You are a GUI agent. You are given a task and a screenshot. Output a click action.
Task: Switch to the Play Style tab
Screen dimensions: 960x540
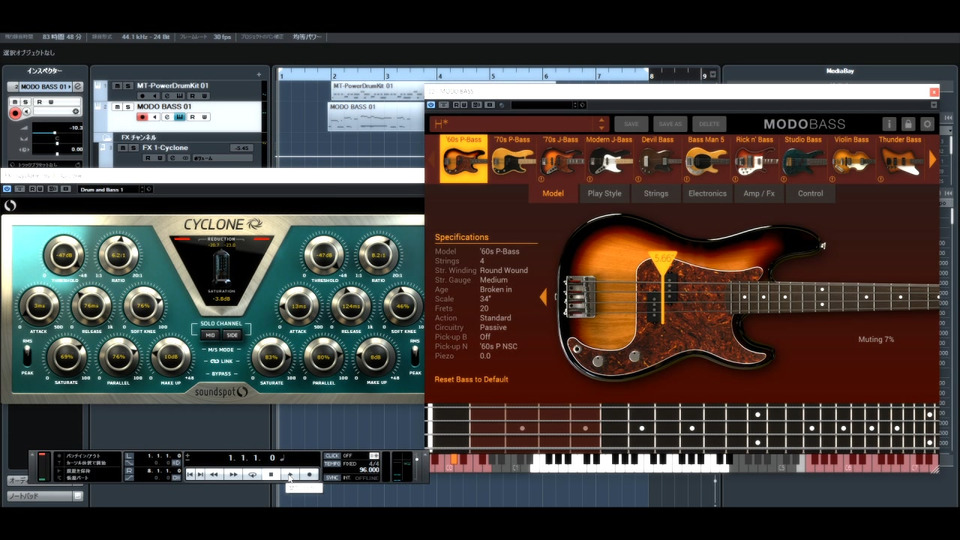point(604,194)
